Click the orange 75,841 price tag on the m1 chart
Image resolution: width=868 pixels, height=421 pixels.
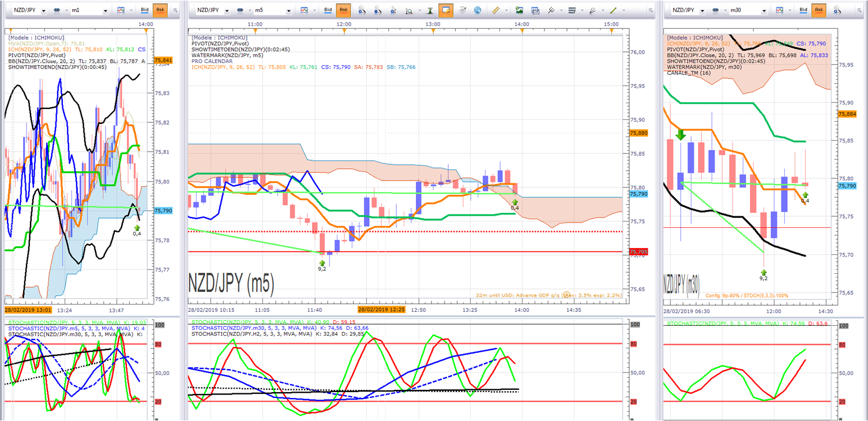pos(163,61)
